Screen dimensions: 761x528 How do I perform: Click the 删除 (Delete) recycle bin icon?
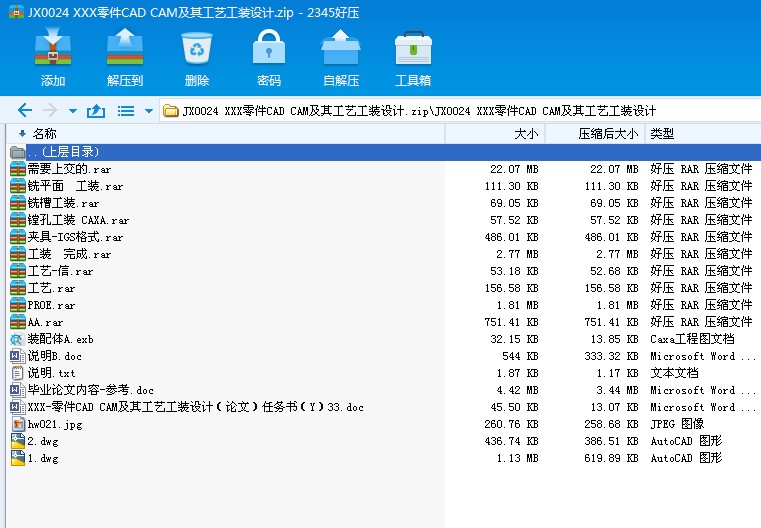pos(197,48)
